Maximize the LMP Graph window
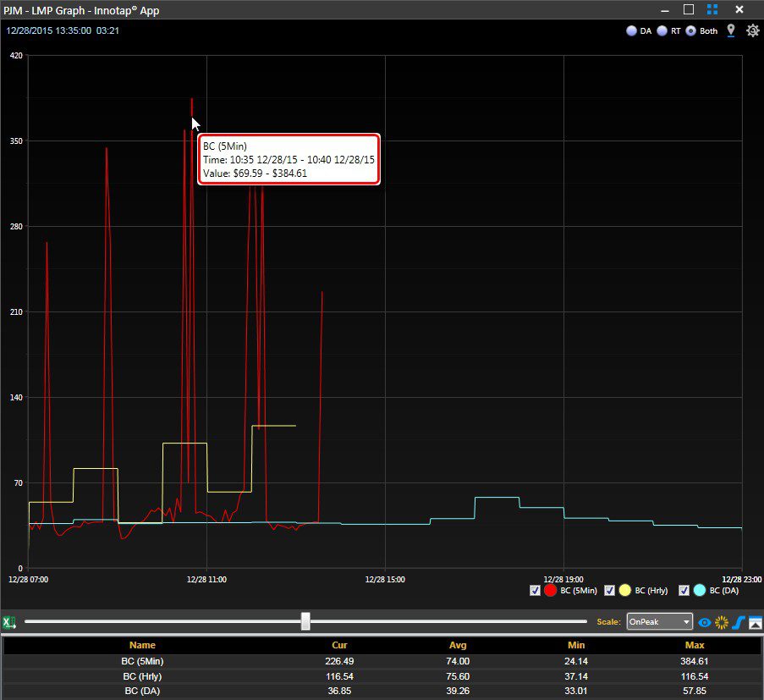The width and height of the screenshot is (764, 700). click(689, 9)
